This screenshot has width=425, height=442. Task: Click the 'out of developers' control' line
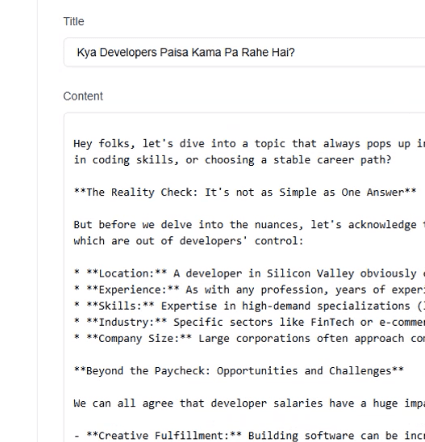coord(189,241)
